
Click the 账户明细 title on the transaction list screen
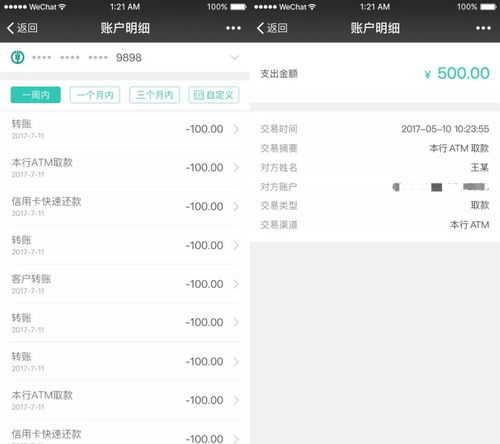click(x=125, y=28)
